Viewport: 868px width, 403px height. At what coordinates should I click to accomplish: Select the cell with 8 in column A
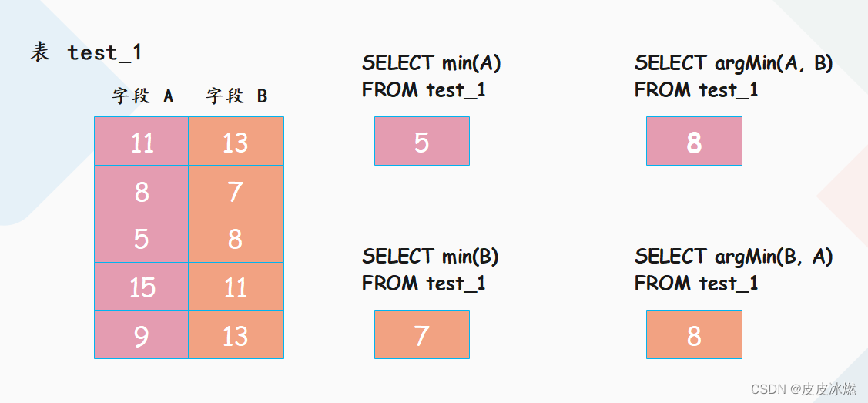point(141,190)
